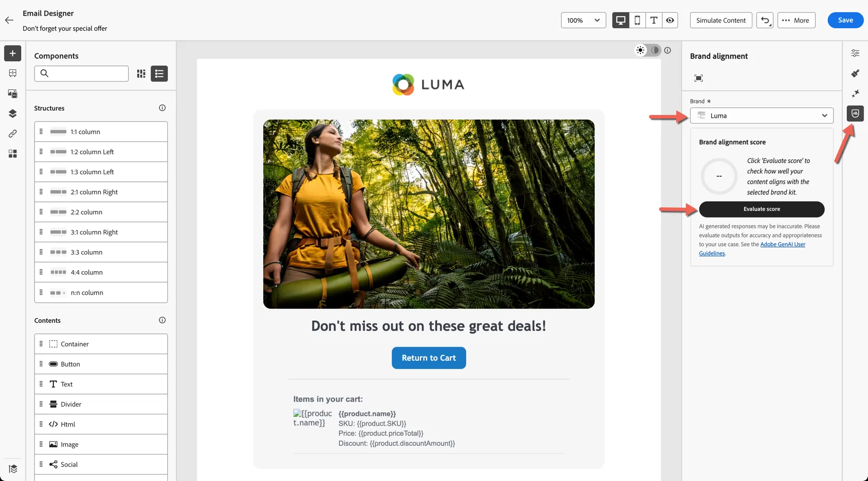Open the More options menu

pyautogui.click(x=796, y=20)
